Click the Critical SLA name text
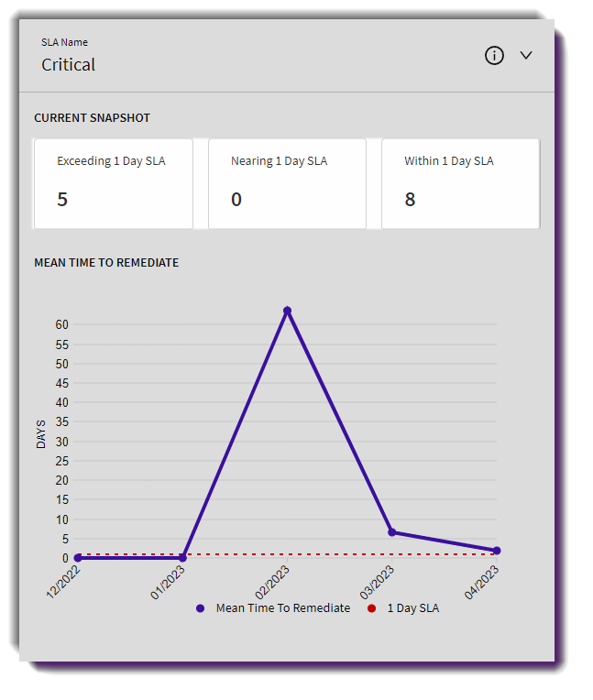Screen dimensions: 593x700 (x=69, y=65)
